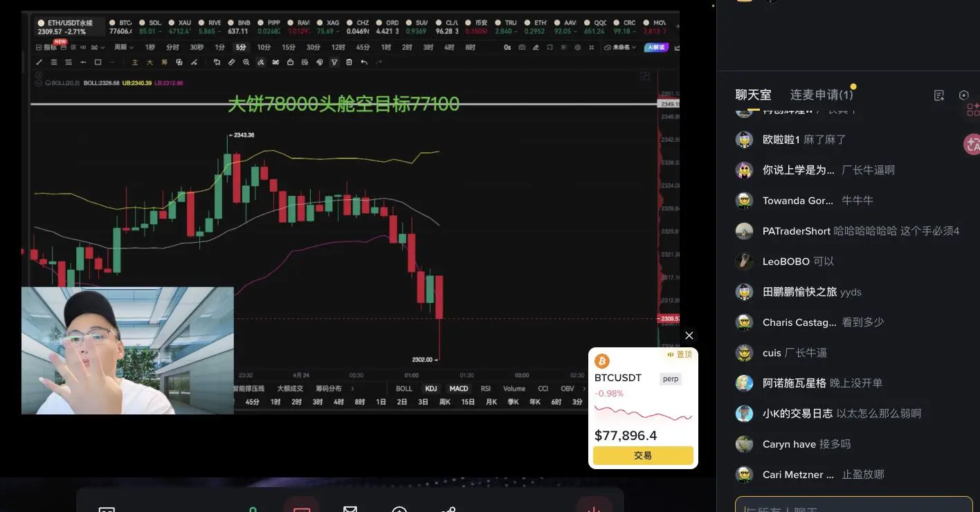Click the Bitcoin logo on the pinned card
The image size is (980, 512).
[x=602, y=361]
